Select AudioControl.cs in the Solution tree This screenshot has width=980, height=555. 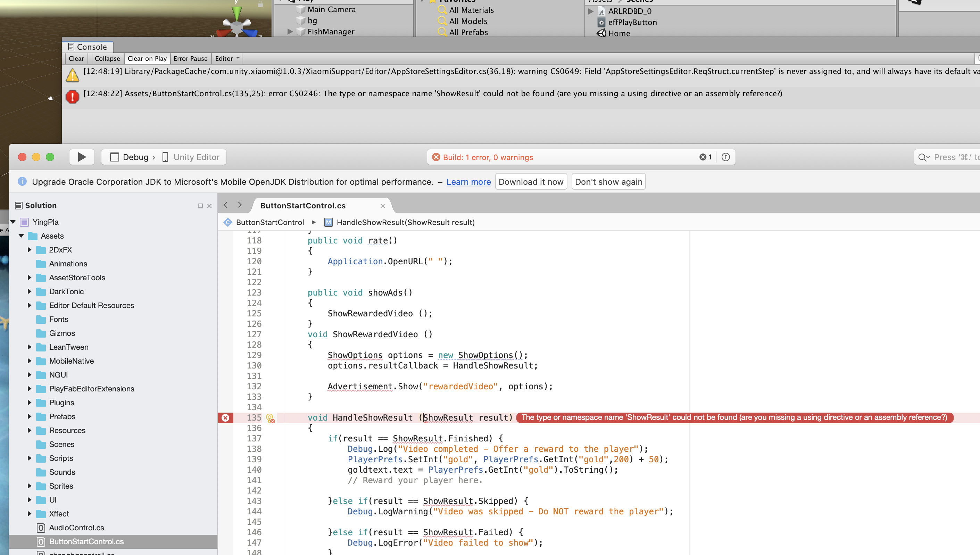76,528
